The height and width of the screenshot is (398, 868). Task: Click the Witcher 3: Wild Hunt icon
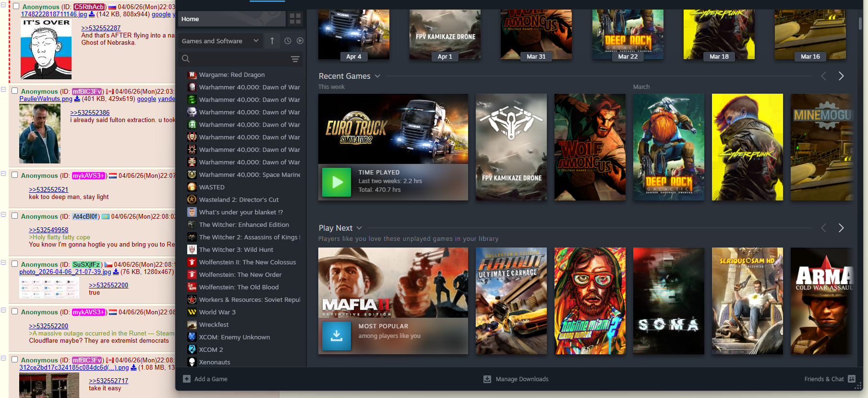tap(192, 249)
